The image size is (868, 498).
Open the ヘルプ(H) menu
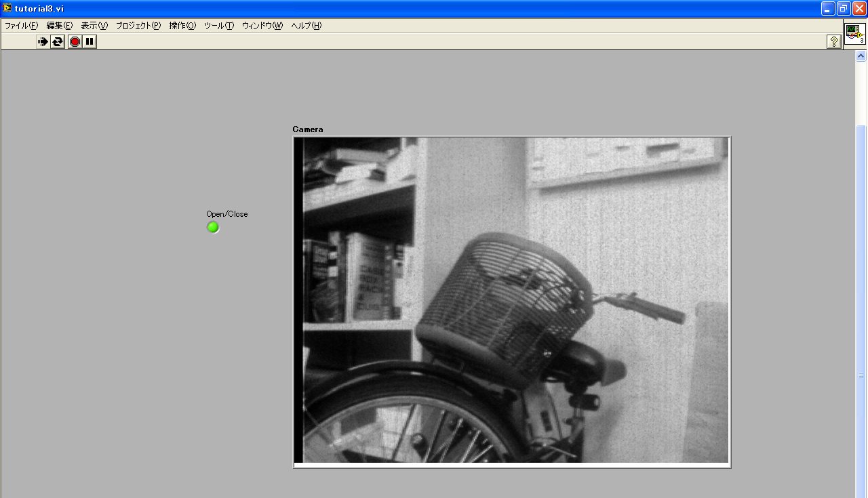[307, 26]
